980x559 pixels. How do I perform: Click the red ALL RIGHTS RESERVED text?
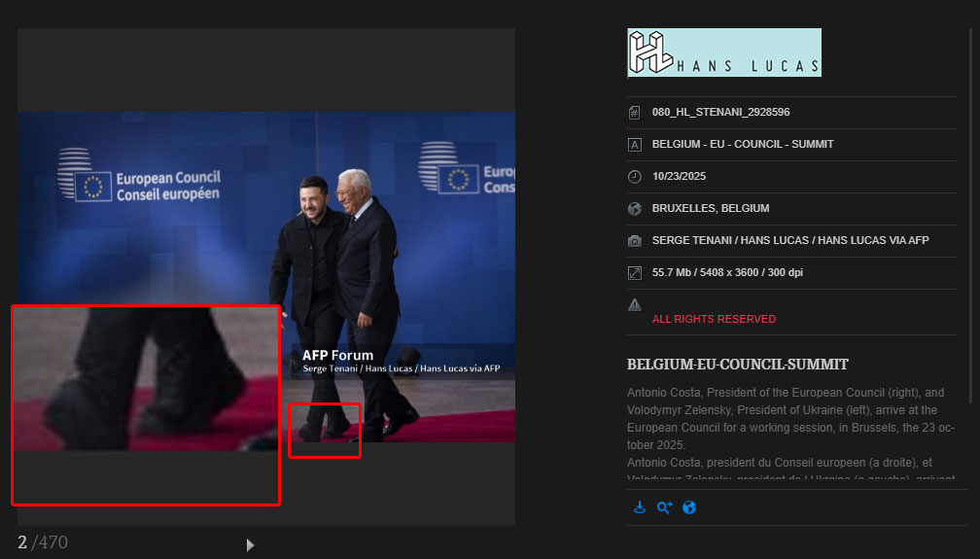714,319
